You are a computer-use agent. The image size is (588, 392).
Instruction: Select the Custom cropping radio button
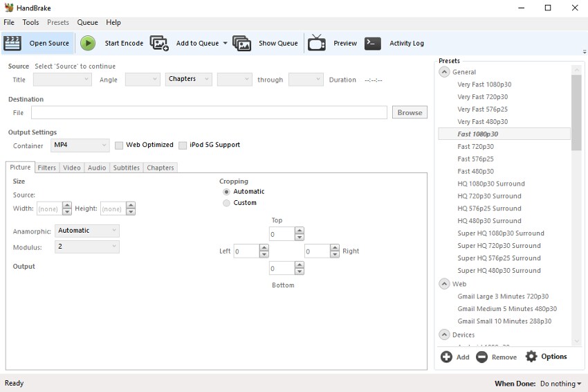(x=226, y=203)
